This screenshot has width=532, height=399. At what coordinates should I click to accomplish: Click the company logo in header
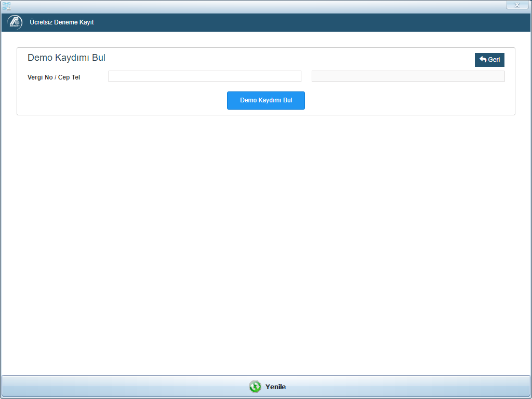(x=15, y=22)
